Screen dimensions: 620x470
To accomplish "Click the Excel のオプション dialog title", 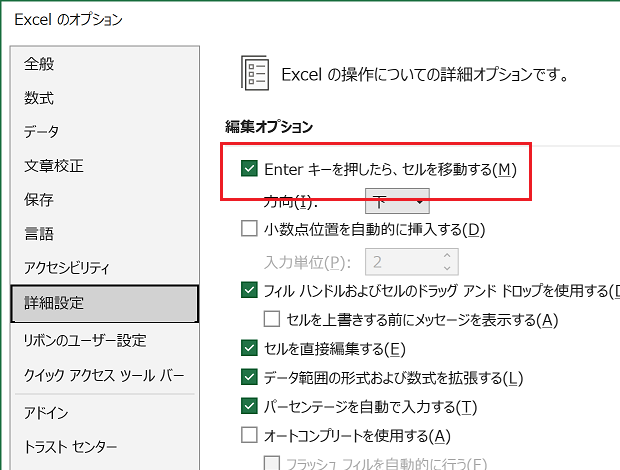I will coord(68,19).
